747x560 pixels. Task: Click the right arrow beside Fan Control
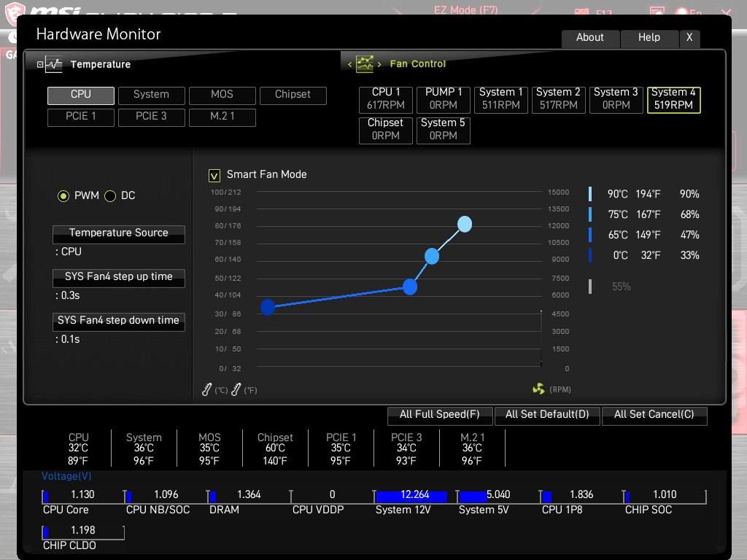tap(379, 64)
